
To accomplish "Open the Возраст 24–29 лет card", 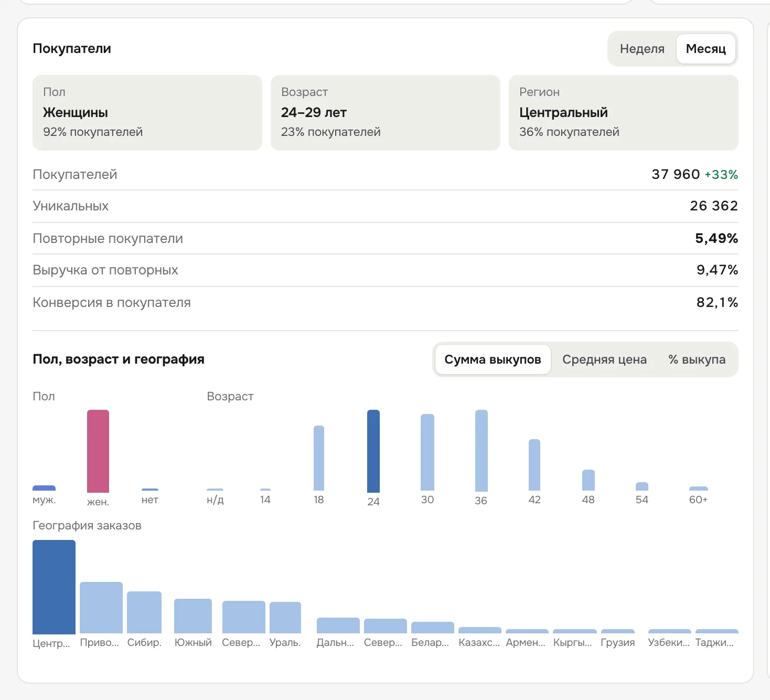I will pos(386,113).
